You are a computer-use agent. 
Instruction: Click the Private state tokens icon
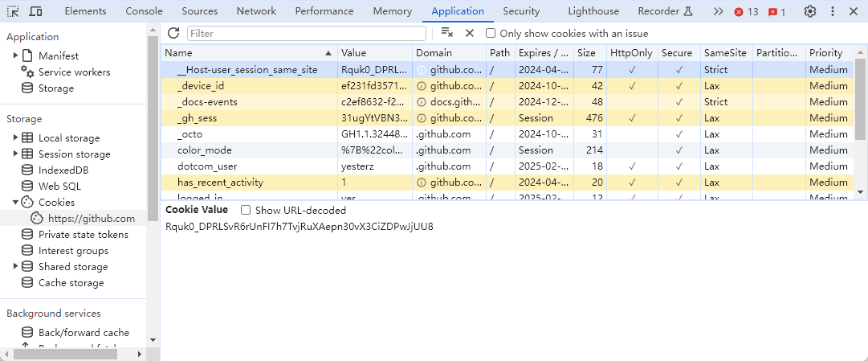[x=26, y=235]
